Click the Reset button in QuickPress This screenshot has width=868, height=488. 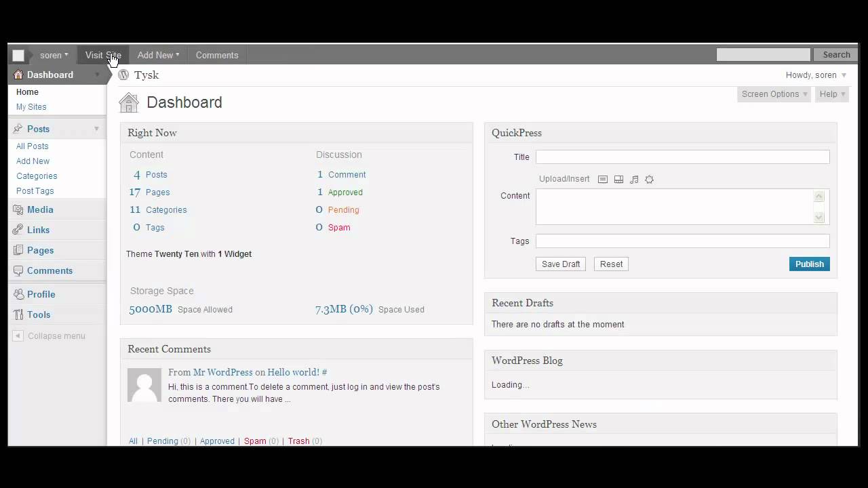pyautogui.click(x=611, y=264)
